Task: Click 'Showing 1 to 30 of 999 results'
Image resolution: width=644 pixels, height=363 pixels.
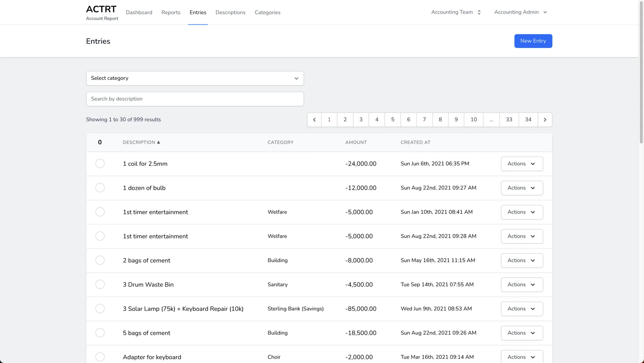Action: [123, 120]
